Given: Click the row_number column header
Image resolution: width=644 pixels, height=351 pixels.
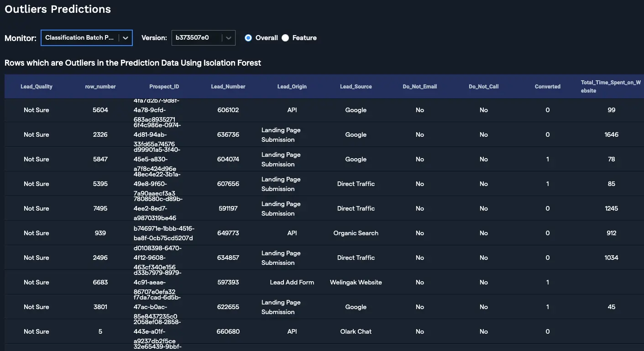Looking at the screenshot, I should tap(100, 87).
